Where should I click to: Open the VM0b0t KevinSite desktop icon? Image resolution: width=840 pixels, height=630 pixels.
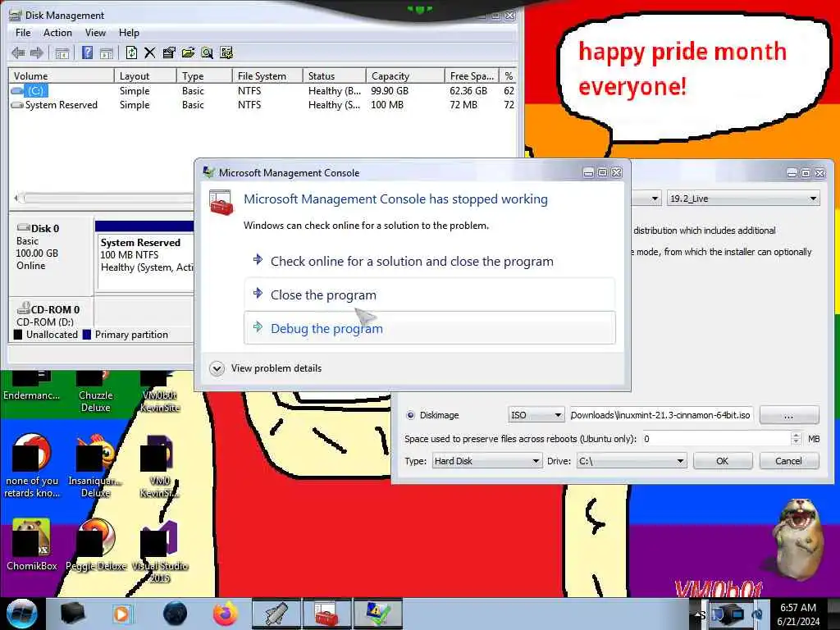160,391
